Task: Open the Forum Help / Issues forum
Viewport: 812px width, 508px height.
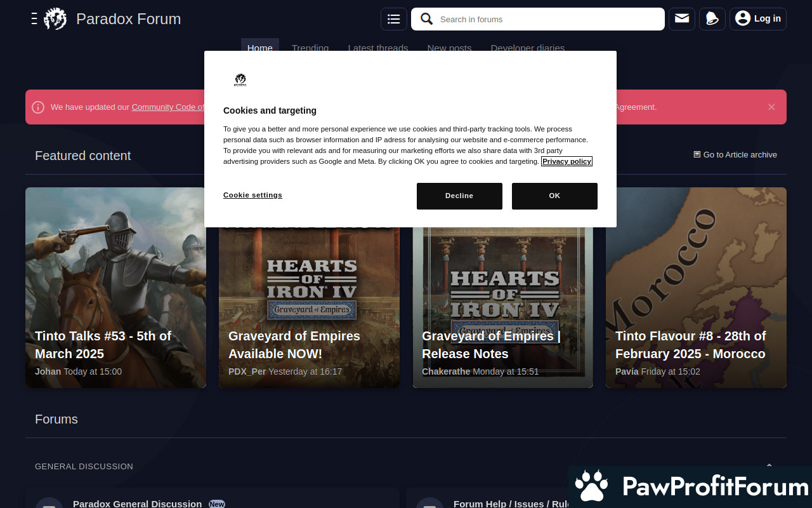Action: 511,504
